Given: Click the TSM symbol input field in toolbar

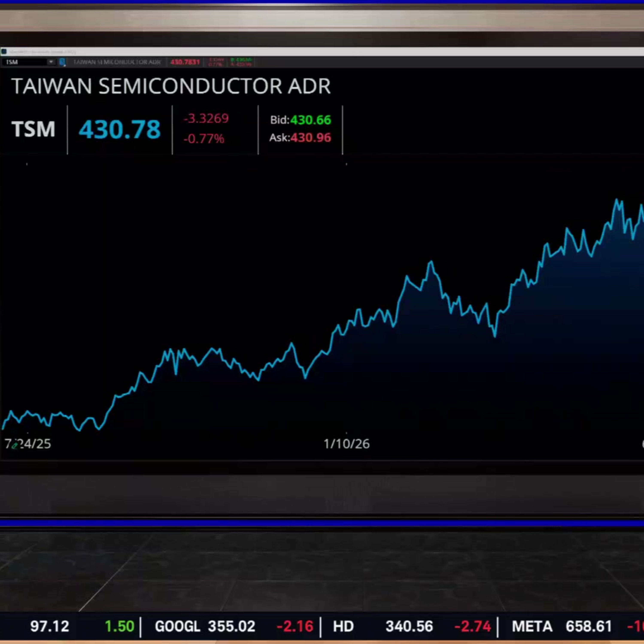Looking at the screenshot, I should [25, 62].
